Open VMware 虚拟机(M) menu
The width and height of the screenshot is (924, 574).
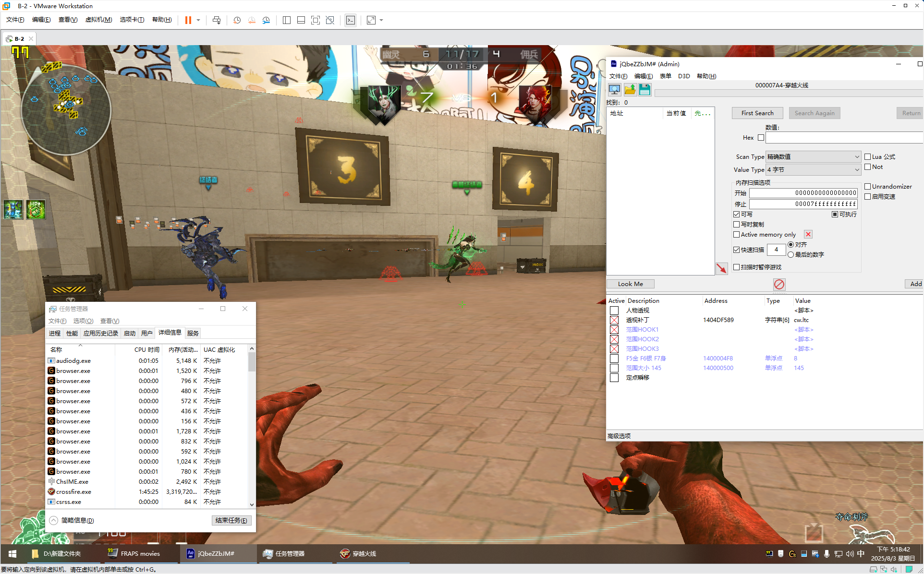(x=98, y=20)
